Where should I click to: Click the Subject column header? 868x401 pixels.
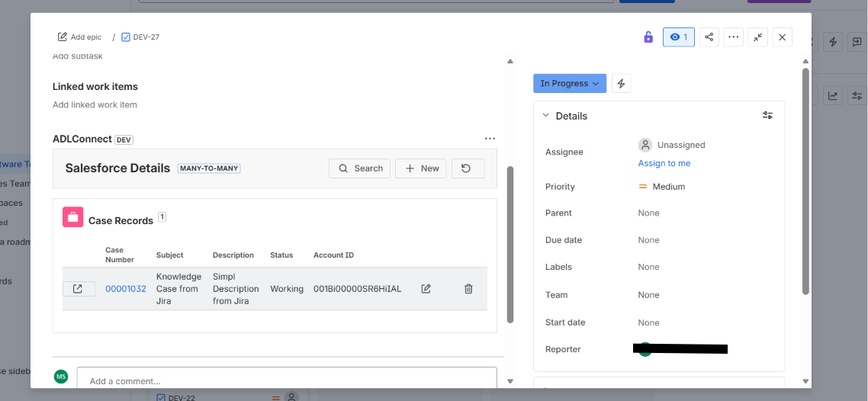(170, 255)
